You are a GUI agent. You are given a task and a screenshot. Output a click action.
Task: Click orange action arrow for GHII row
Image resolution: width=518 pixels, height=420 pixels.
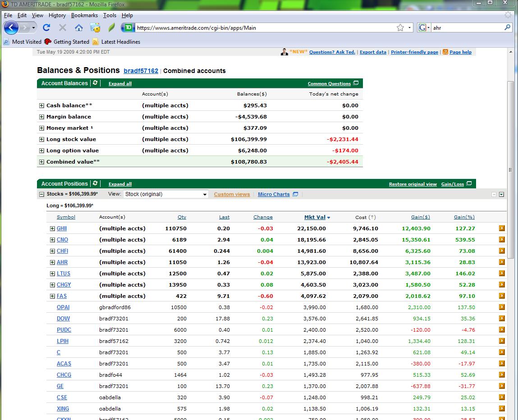[502, 228]
